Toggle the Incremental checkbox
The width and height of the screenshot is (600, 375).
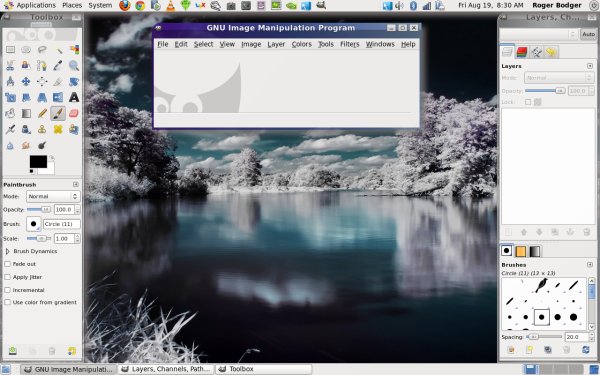click(x=7, y=290)
